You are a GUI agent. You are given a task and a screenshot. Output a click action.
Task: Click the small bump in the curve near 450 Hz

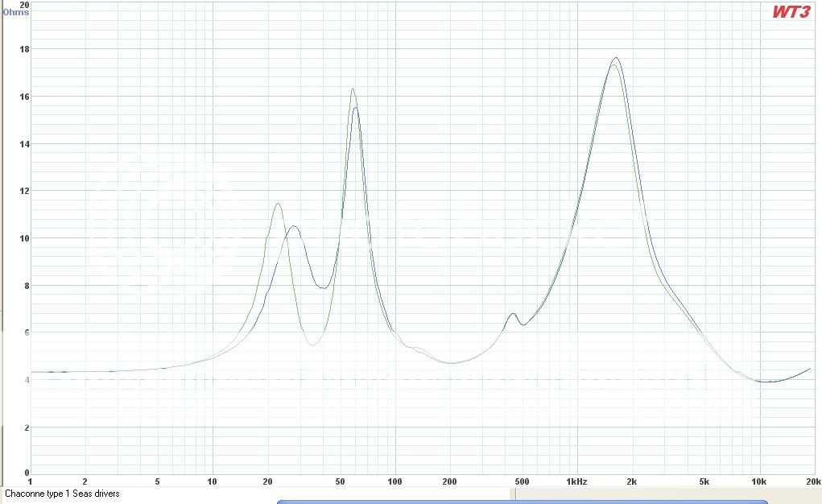point(513,314)
